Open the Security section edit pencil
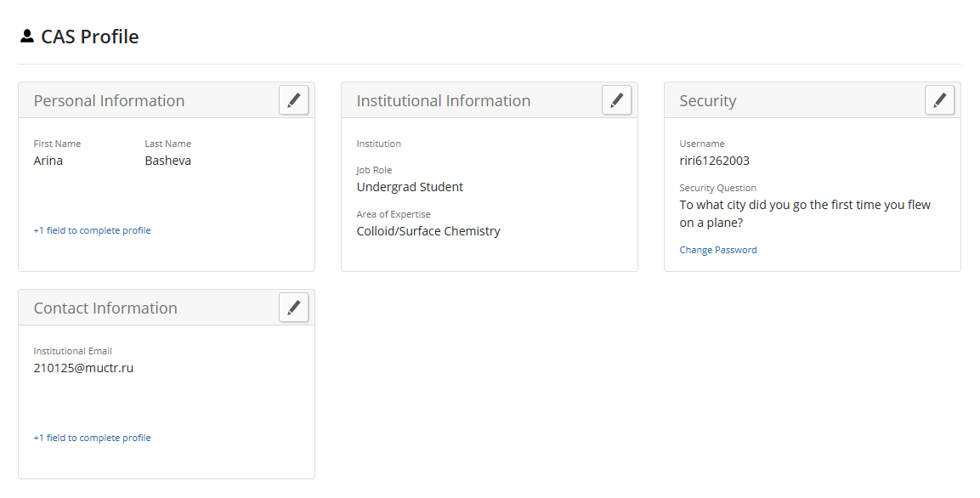Image resolution: width=980 pixels, height=498 pixels. [x=939, y=100]
